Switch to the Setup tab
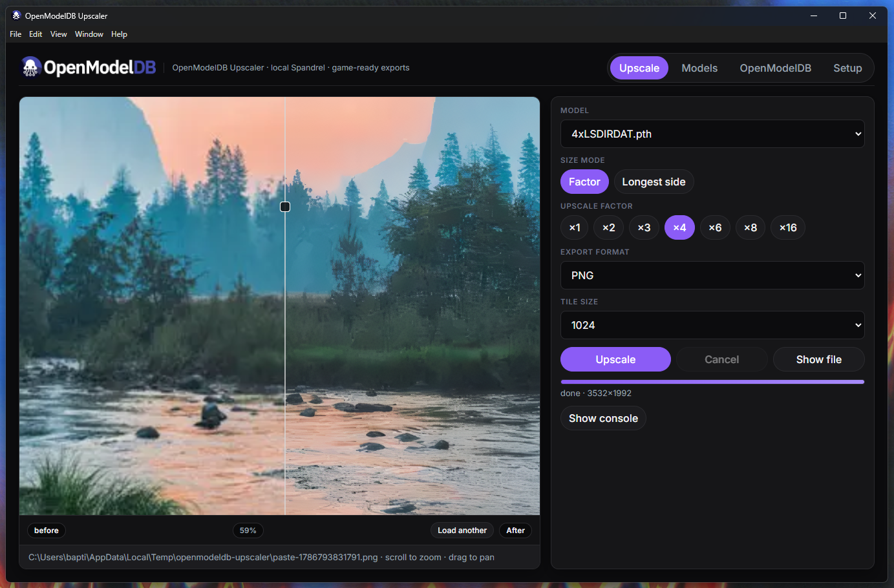 847,68
